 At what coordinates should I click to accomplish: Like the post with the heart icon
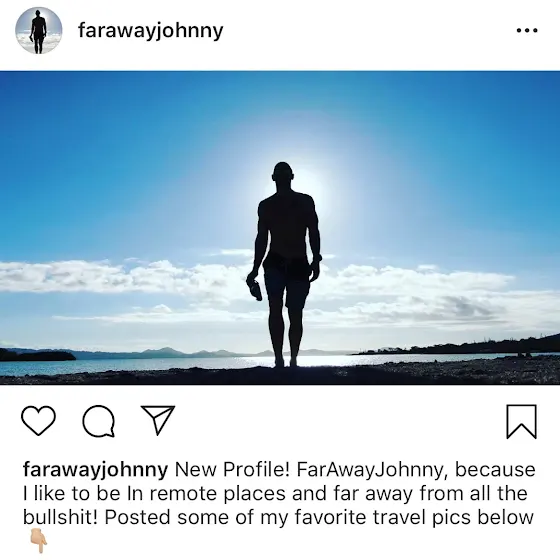tap(39, 420)
